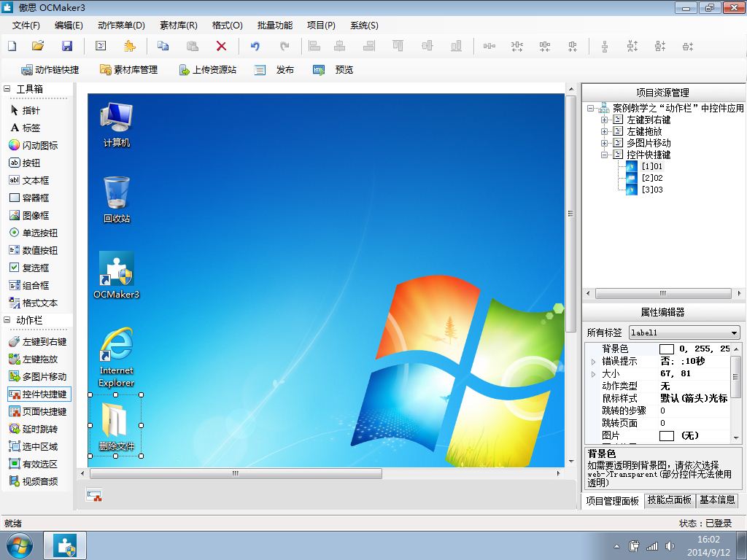The image size is (747, 560).
Task: Open the 素材库(R) menu
Action: point(179,26)
